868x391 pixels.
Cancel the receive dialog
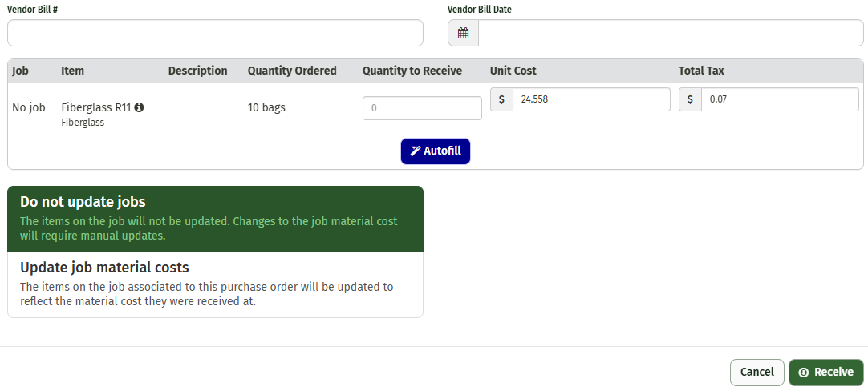click(x=756, y=373)
